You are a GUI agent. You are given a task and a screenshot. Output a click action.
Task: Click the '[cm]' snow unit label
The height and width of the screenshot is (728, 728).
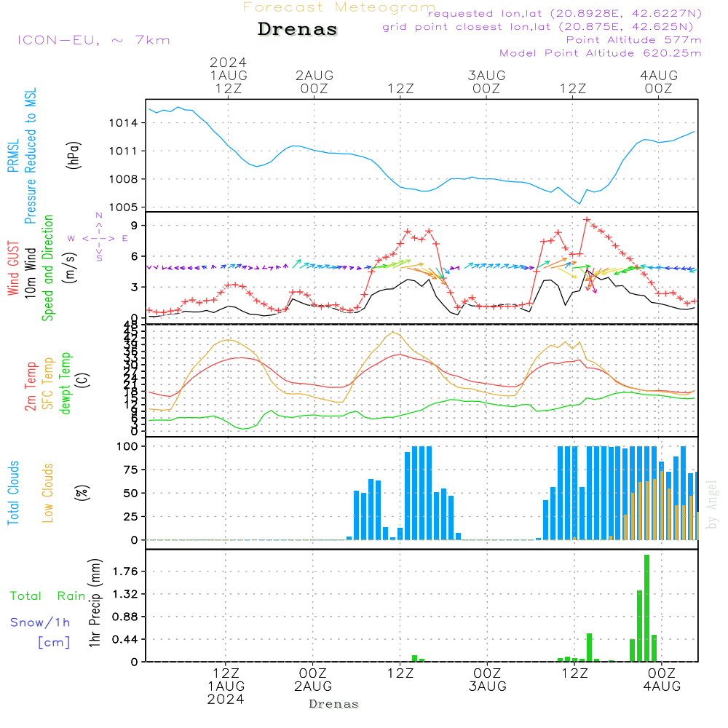[x=54, y=642]
